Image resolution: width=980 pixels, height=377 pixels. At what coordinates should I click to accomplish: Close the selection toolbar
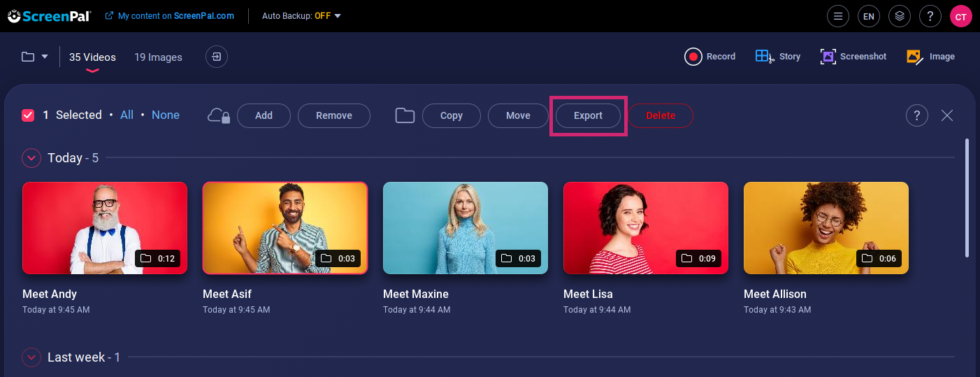(x=947, y=115)
